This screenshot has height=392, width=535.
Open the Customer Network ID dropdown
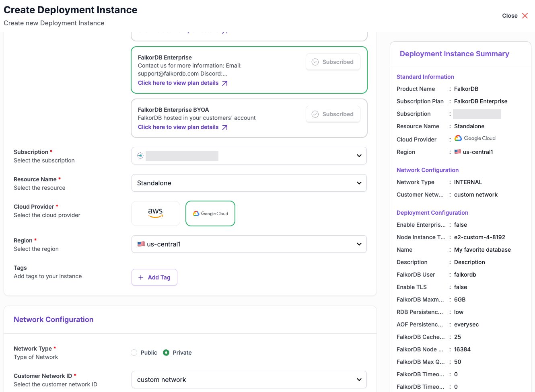[249, 380]
